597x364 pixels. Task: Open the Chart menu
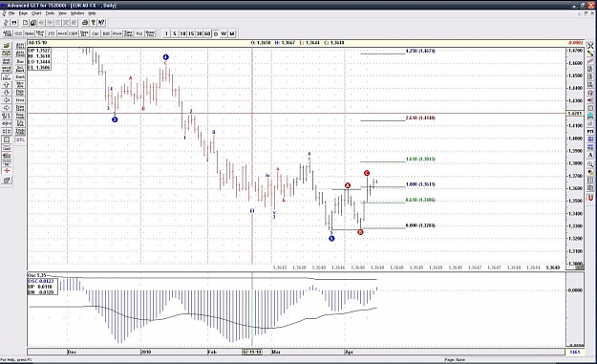coord(36,13)
